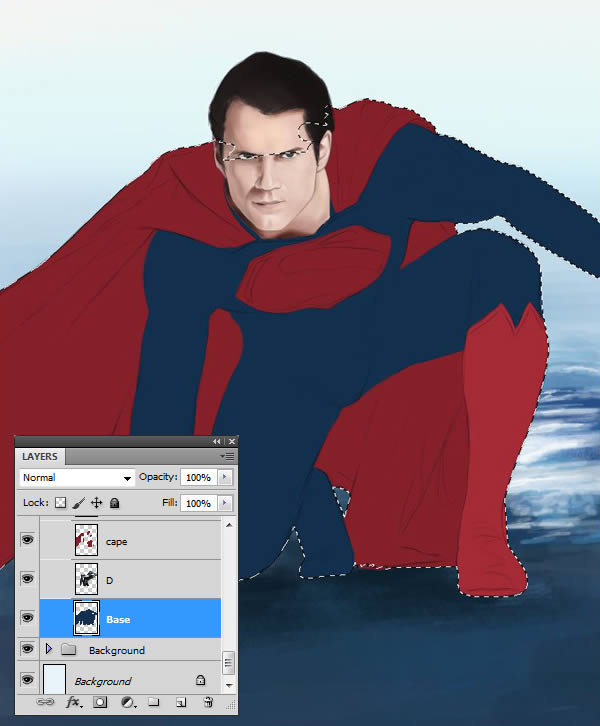Create a new layer group
The height and width of the screenshot is (726, 600).
click(154, 702)
